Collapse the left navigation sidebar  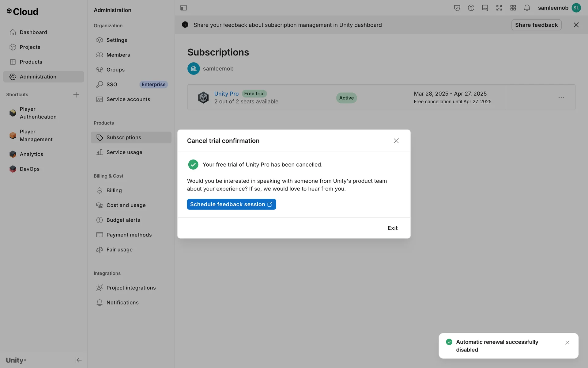click(x=78, y=360)
